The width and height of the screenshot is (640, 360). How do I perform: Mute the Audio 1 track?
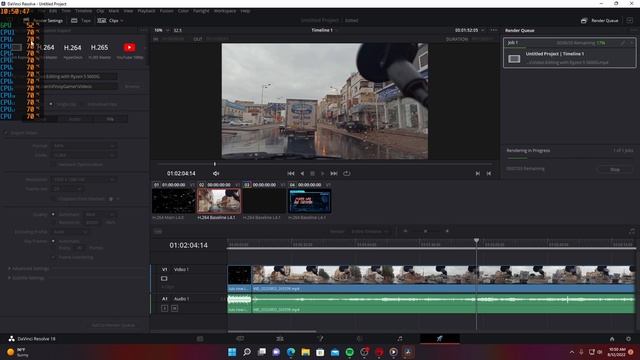(174, 309)
